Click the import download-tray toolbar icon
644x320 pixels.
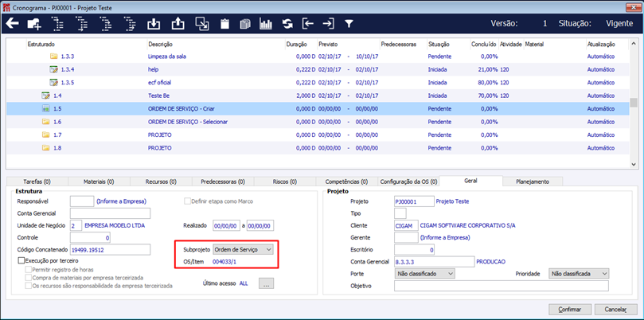click(153, 24)
